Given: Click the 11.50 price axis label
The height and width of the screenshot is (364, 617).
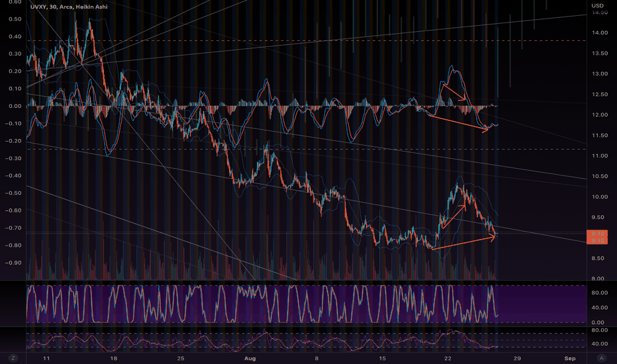Looking at the screenshot, I should (600, 135).
